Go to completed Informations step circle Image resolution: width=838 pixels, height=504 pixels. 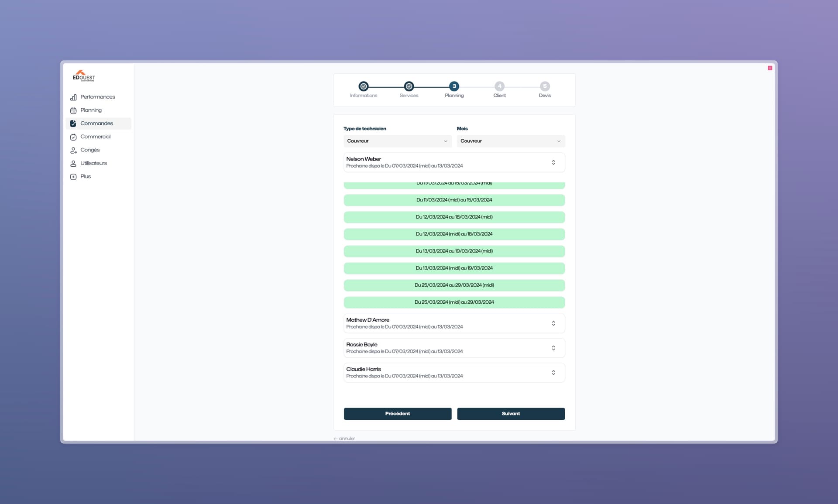point(364,86)
